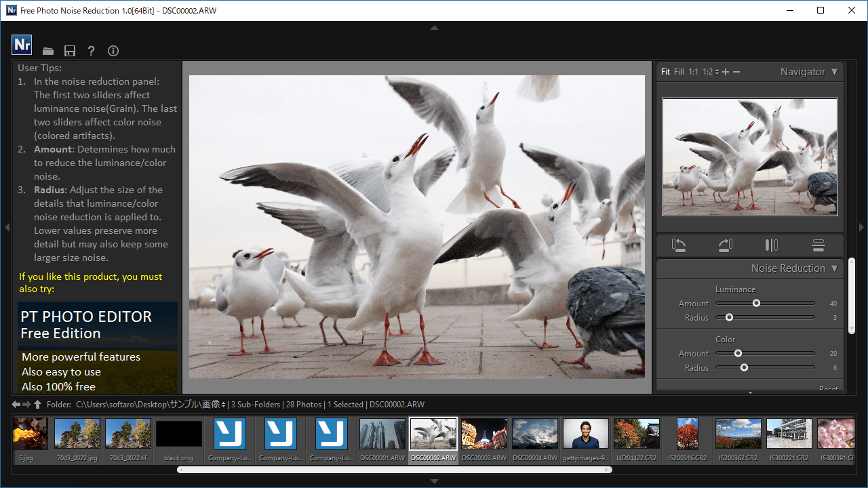Collapse the Navigator panel triangle
Screen dimensions: 868x488
835,72
